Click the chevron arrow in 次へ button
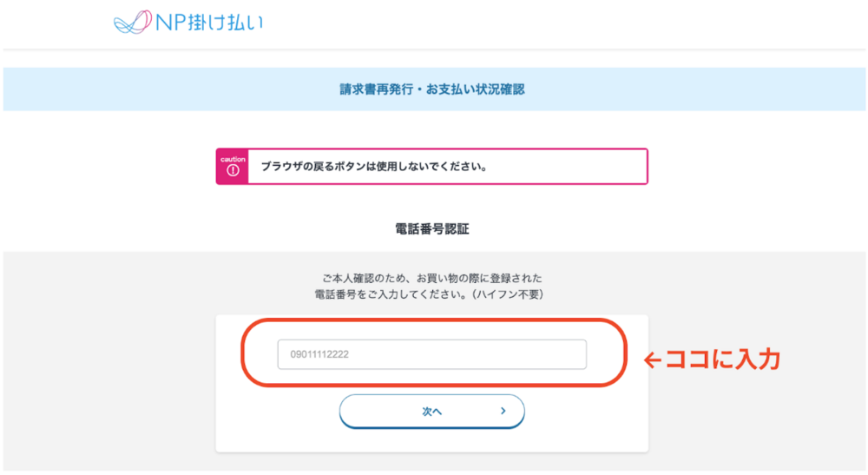This screenshot has width=868, height=475. (x=503, y=411)
